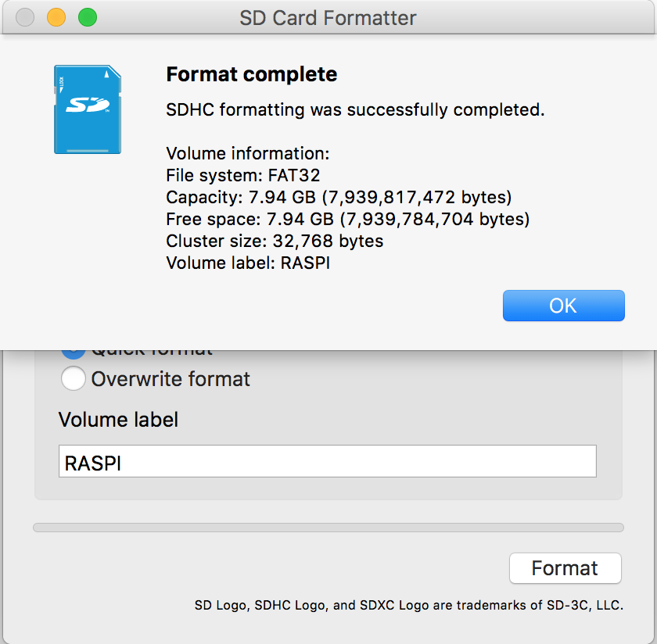Click the SD Card Formatter title bar

(328, 17)
